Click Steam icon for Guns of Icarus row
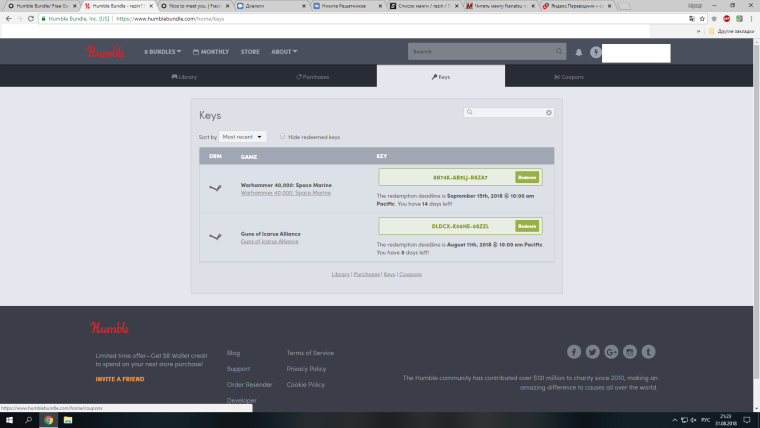 coord(215,237)
